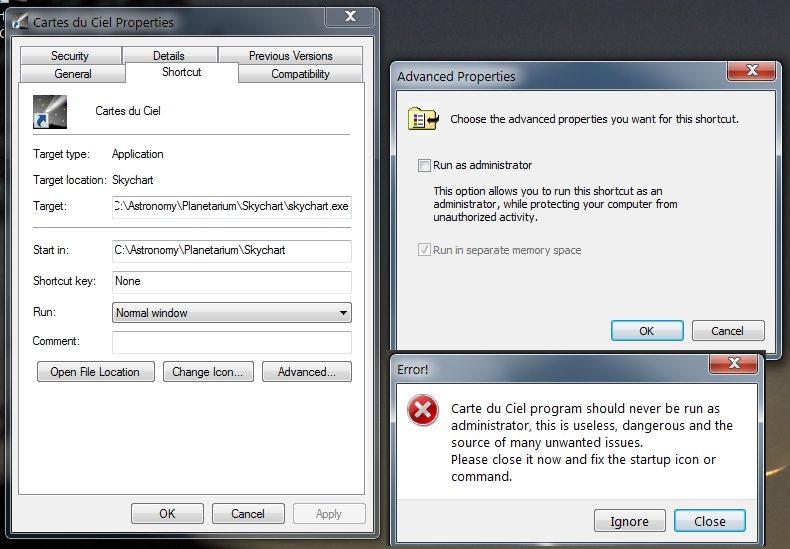790x549 pixels.
Task: Open the Compatibility tab
Action: (x=300, y=74)
